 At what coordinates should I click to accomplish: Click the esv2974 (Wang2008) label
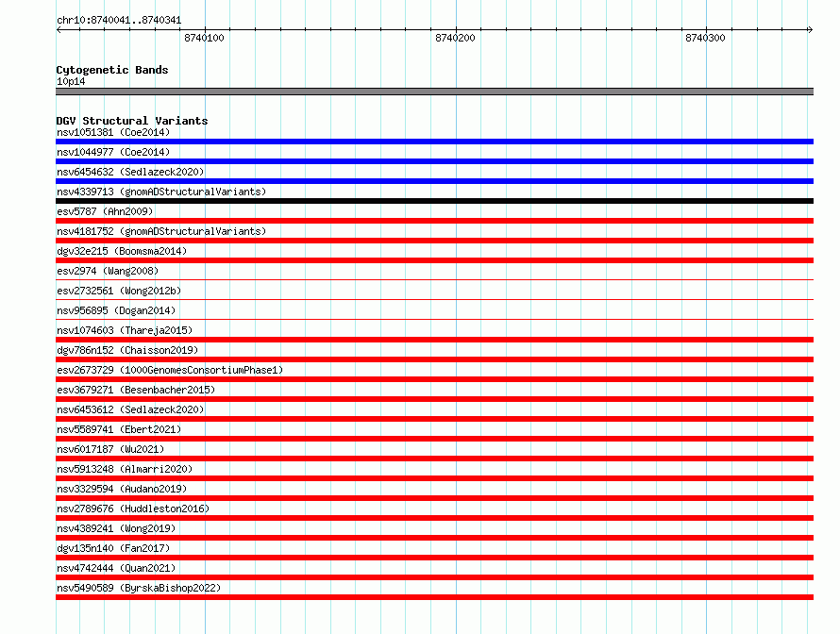coord(108,271)
